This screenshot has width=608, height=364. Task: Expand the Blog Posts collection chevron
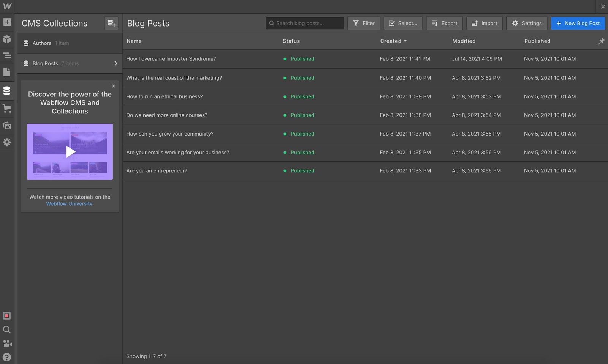point(116,63)
